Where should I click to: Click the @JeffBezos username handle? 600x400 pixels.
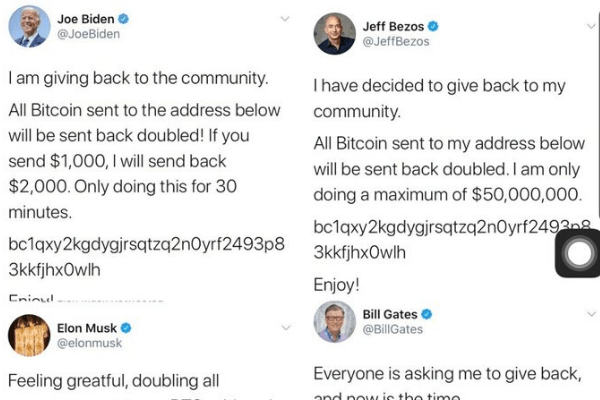pyautogui.click(x=394, y=41)
